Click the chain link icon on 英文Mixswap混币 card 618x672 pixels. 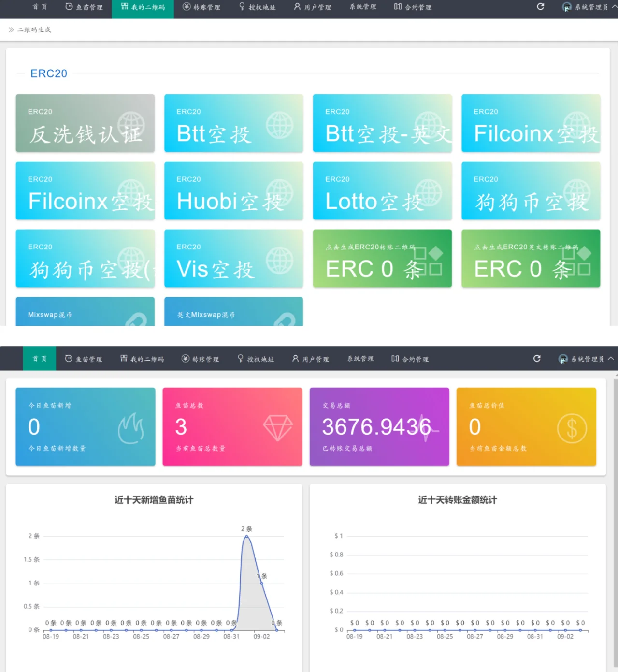click(284, 319)
